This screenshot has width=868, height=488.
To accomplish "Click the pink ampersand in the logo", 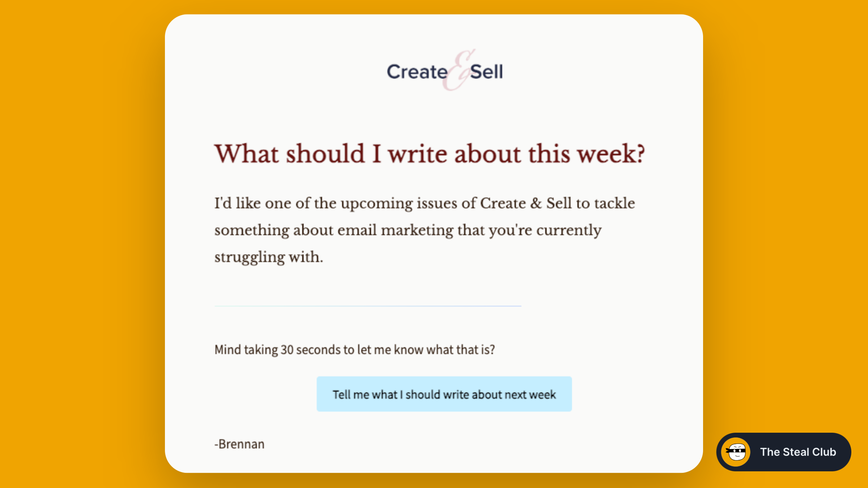I will 458,70.
